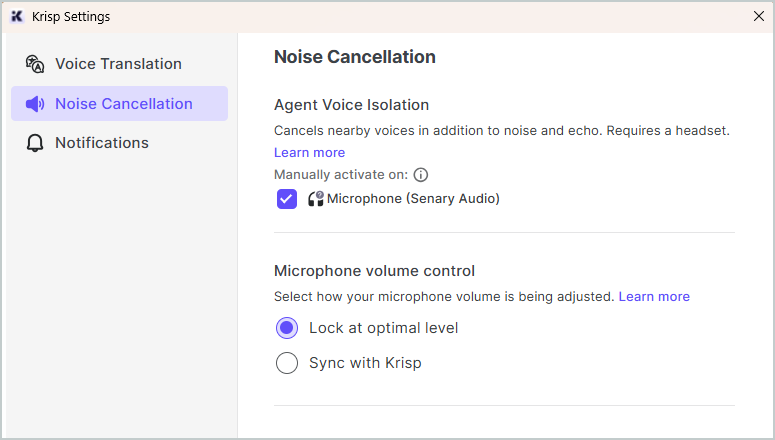This screenshot has height=440, width=775.
Task: Open Learn more link for microphone volume
Action: pyautogui.click(x=654, y=296)
